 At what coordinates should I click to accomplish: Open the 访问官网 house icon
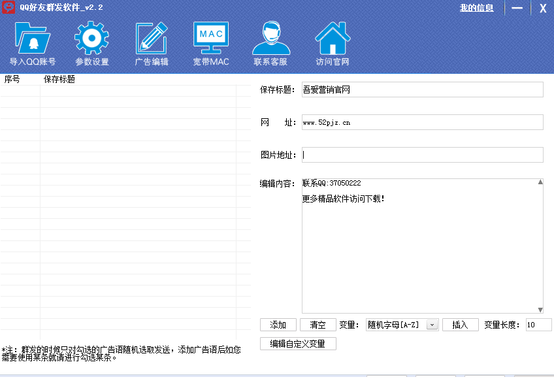(x=333, y=39)
